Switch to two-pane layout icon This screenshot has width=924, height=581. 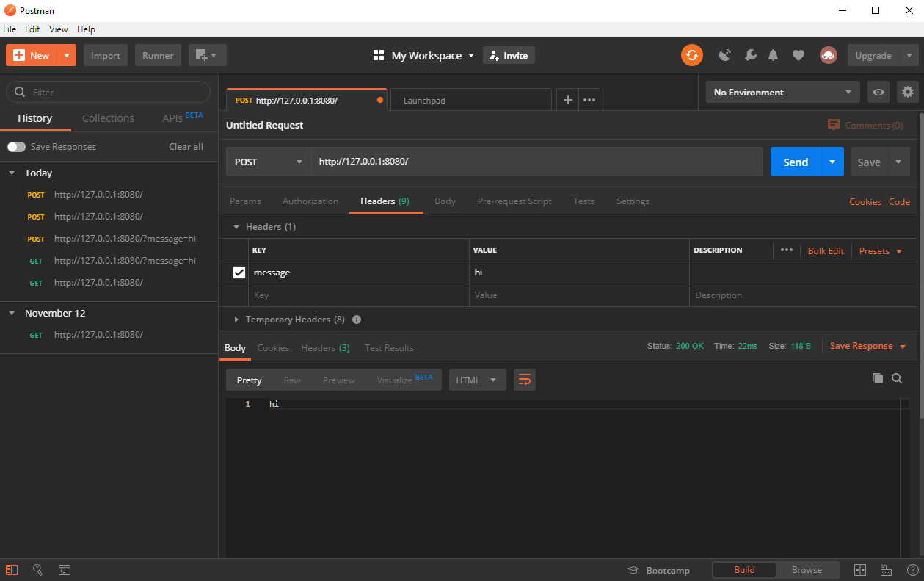(x=860, y=570)
